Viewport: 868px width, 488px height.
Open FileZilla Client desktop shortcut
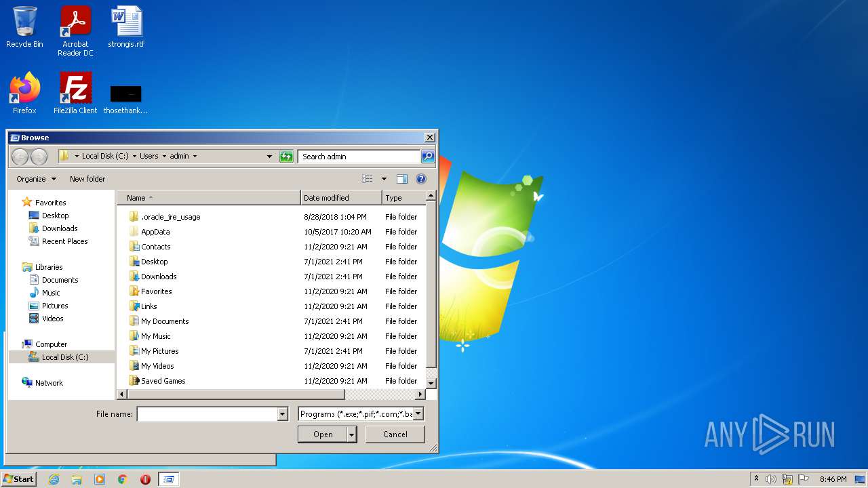coord(75,93)
